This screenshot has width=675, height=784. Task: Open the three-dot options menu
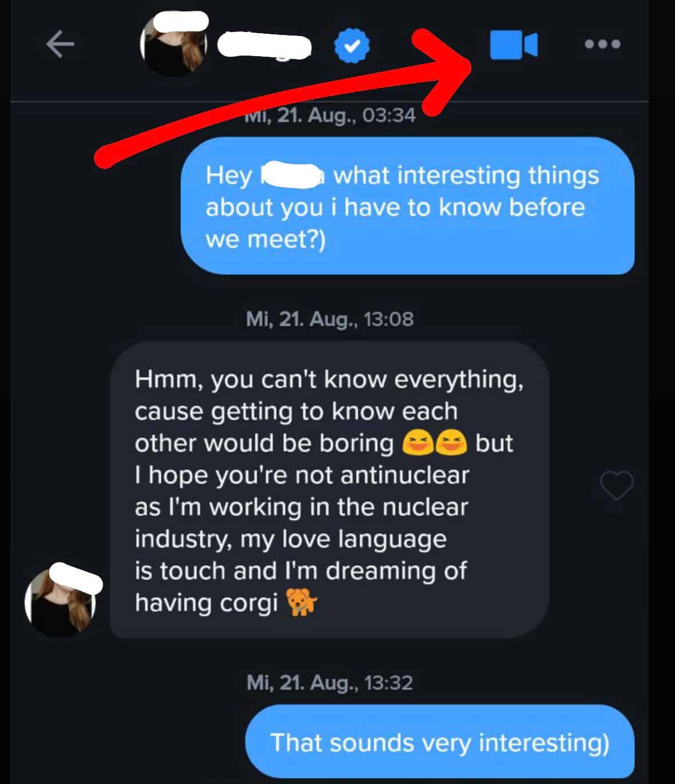(602, 44)
